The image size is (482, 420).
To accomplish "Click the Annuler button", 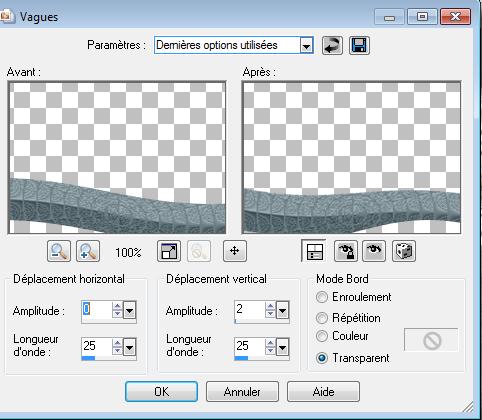I will 242,392.
